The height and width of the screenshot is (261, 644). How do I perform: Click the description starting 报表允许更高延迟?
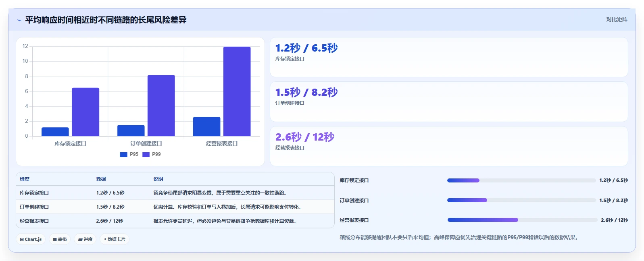[x=225, y=221]
